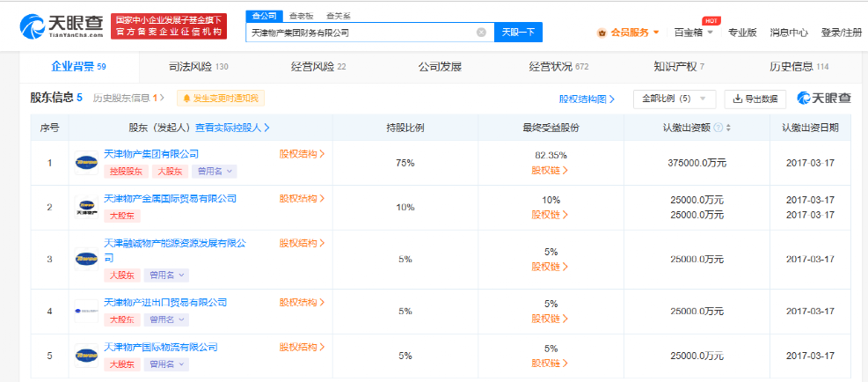Click the help icon next to 认缴出资额
868x382 pixels.
coord(718,128)
